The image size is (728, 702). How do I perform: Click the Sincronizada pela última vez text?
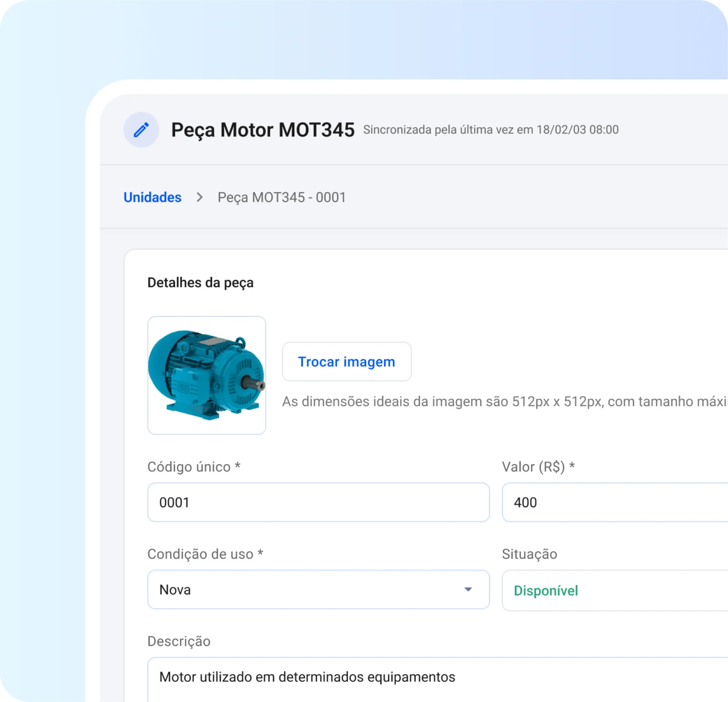(491, 130)
